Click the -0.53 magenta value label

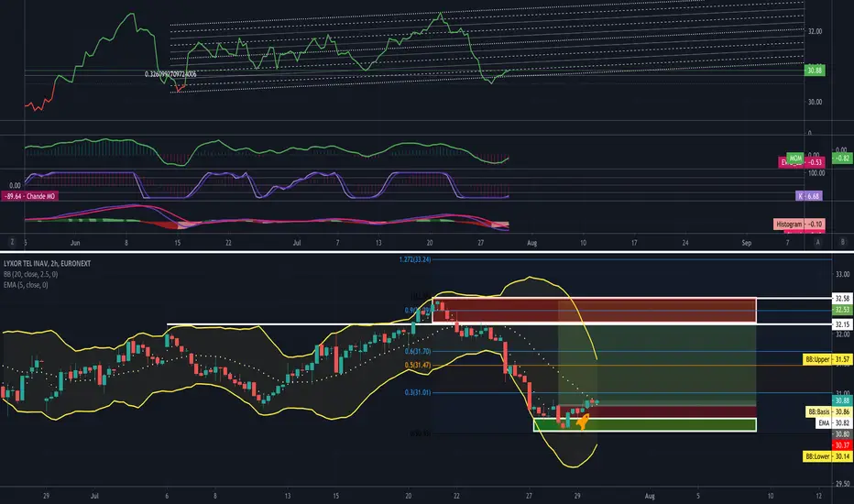[x=815, y=162]
